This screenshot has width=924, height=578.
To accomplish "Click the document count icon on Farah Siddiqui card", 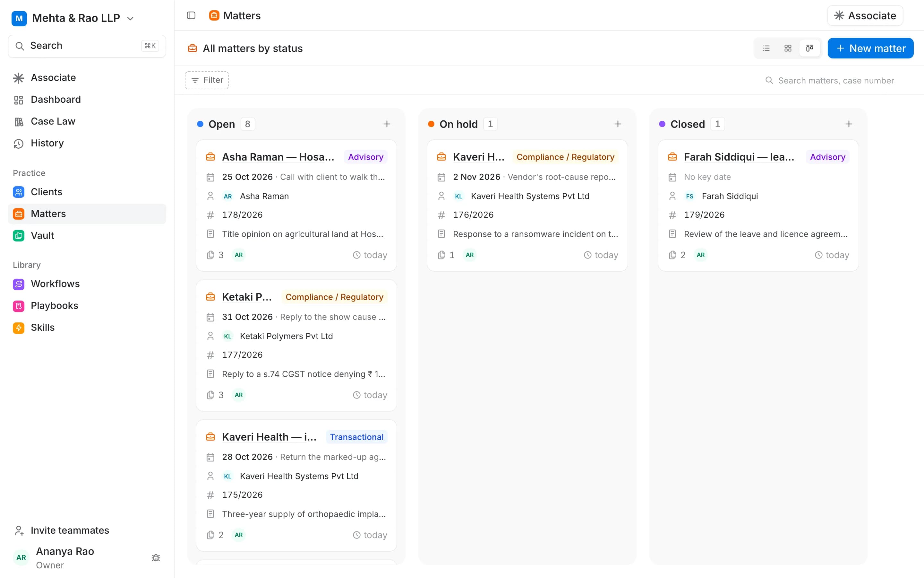I will click(x=672, y=255).
